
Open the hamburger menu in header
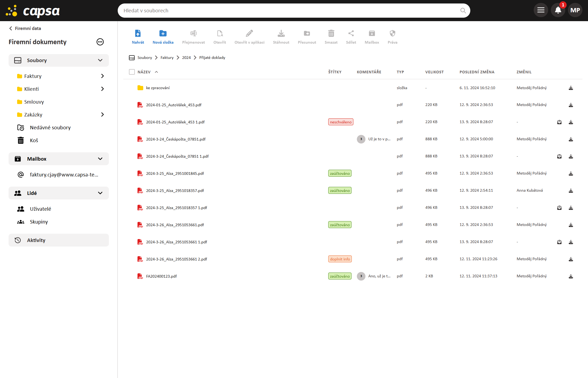point(541,10)
